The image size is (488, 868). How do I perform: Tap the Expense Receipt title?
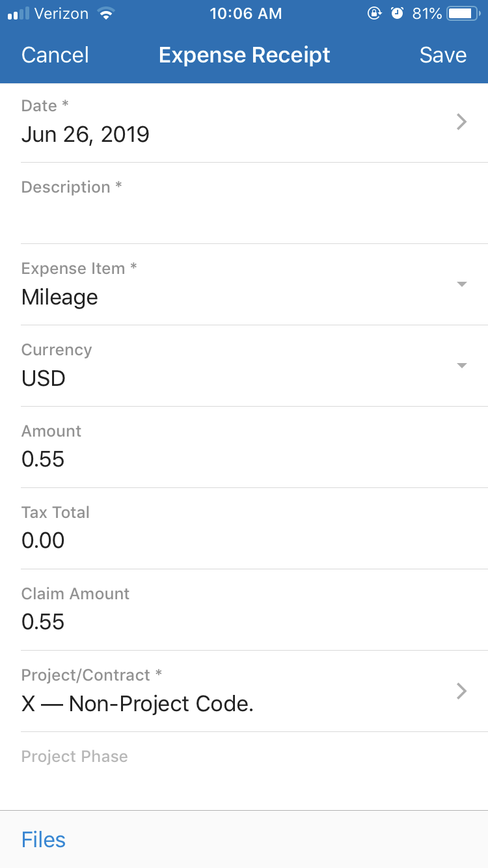[x=244, y=55]
